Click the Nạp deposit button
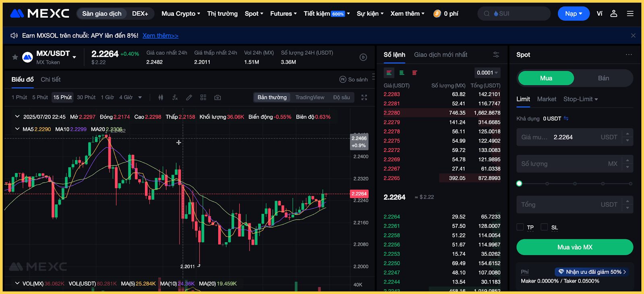644x294 pixels. pyautogui.click(x=574, y=14)
